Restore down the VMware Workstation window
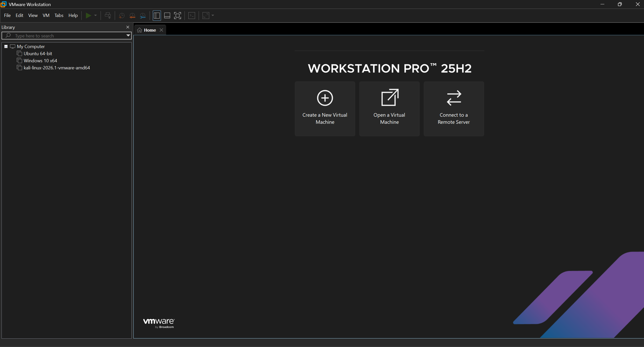 [x=620, y=4]
